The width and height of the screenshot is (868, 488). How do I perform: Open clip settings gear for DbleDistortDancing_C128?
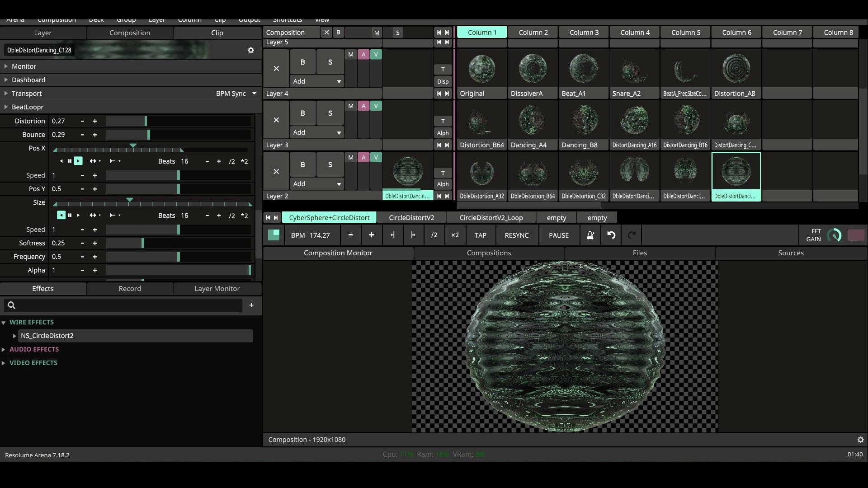(251, 50)
